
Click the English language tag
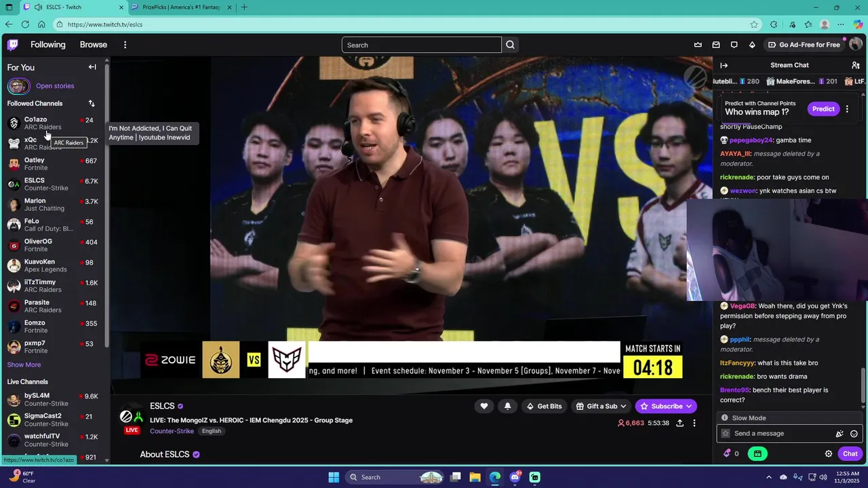[211, 431]
